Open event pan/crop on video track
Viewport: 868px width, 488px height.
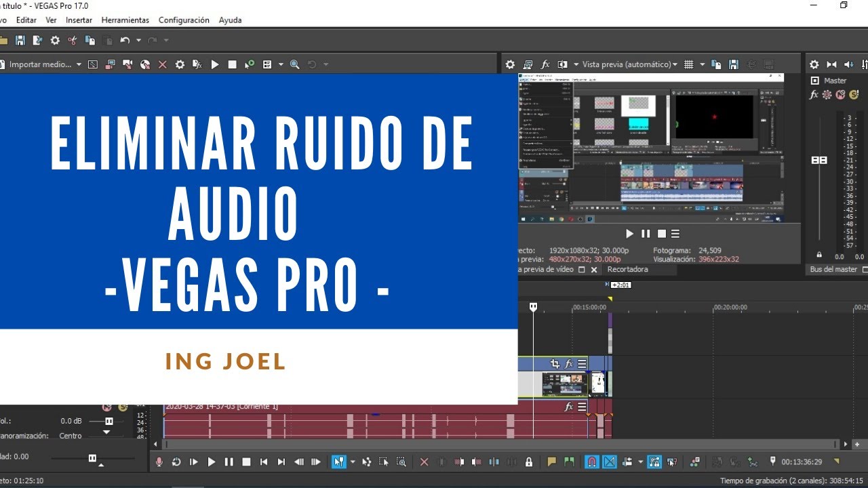coord(555,364)
